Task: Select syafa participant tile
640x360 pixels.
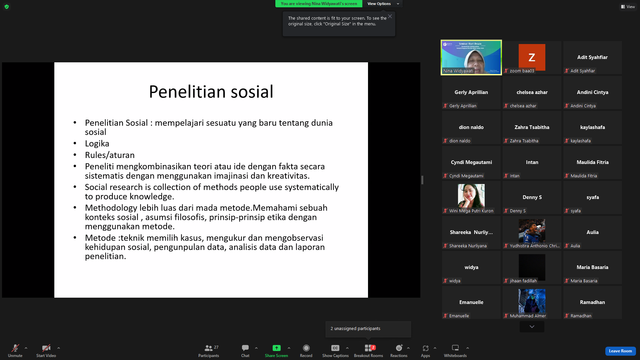Action: coord(592,198)
